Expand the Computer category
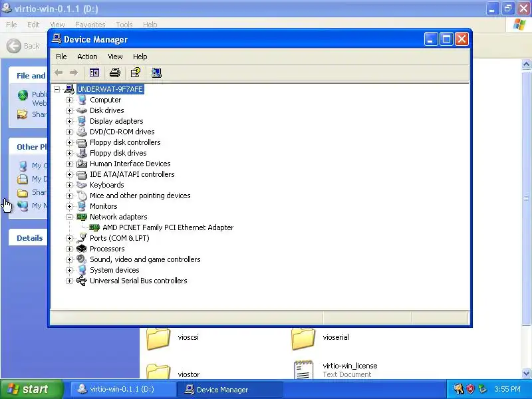Viewport: 532px width, 399px height. (70, 100)
